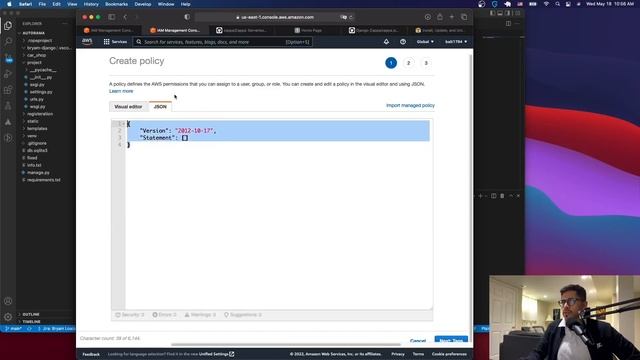
Task: Open the Apple menu
Action: (9, 4)
